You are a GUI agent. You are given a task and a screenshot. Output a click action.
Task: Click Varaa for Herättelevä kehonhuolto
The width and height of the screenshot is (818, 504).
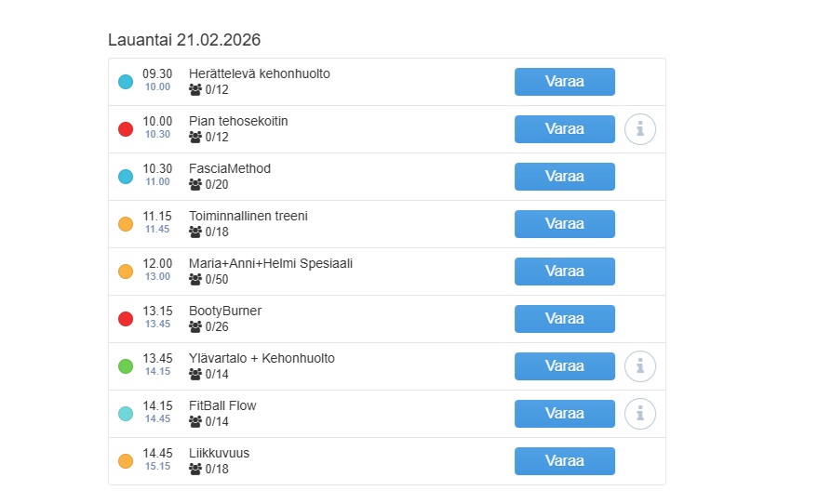click(564, 82)
